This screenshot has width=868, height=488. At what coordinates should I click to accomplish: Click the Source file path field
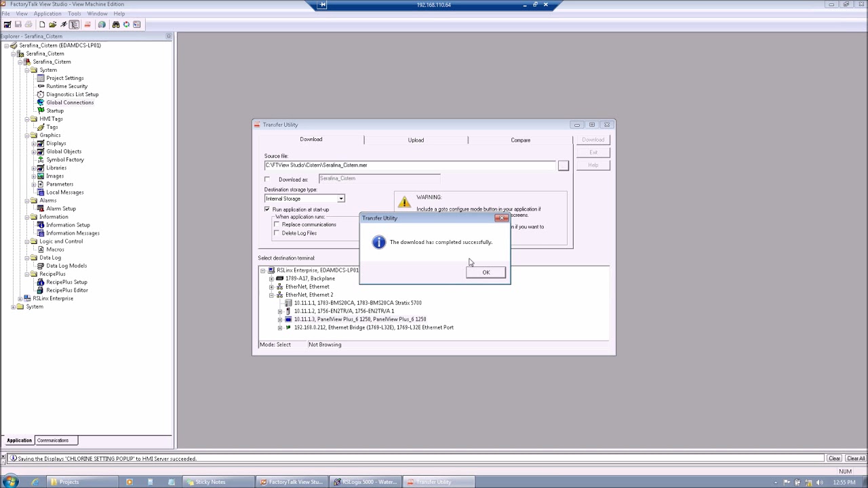pos(410,165)
